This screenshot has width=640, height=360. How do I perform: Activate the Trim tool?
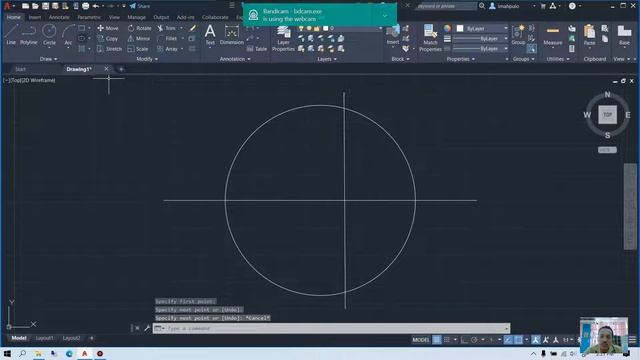click(167, 28)
